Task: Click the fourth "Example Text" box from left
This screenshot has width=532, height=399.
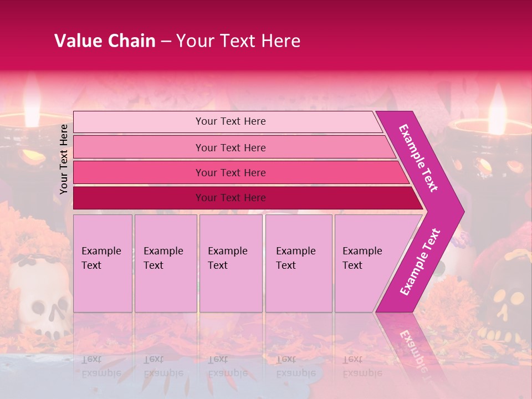Action: 299,263
